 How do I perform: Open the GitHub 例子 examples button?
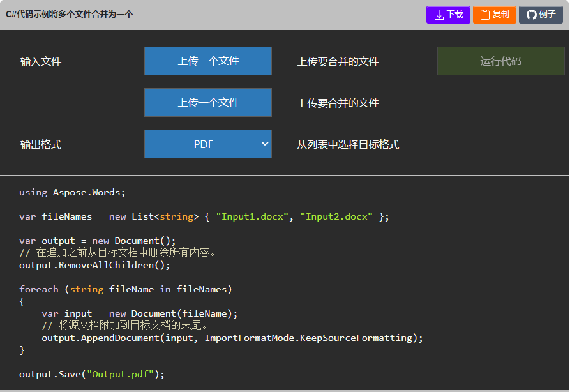click(x=541, y=15)
